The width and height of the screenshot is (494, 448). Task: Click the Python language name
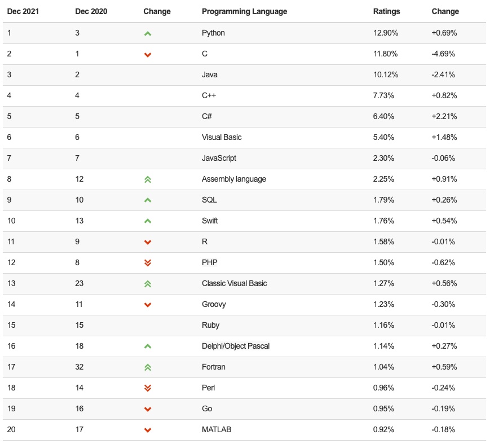click(x=213, y=33)
